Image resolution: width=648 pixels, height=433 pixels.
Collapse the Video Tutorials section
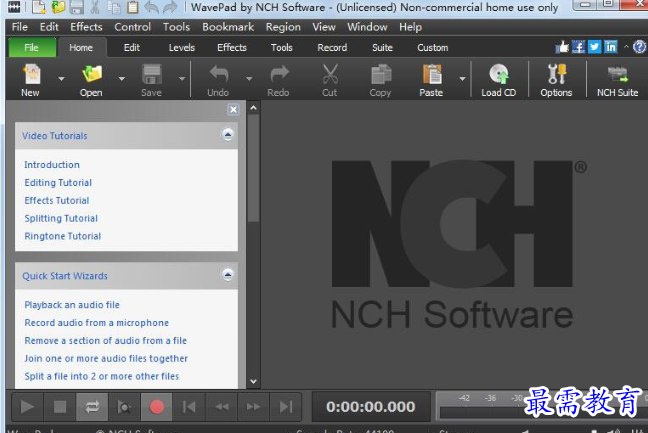click(228, 135)
